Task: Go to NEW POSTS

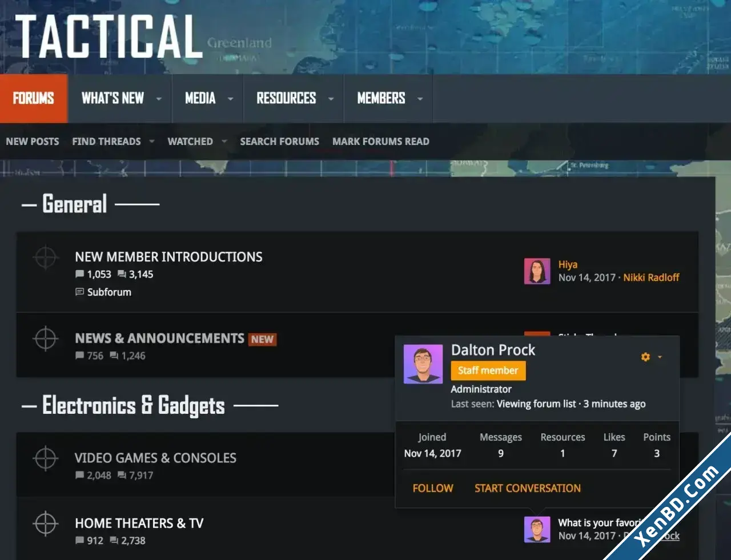Action: [33, 141]
